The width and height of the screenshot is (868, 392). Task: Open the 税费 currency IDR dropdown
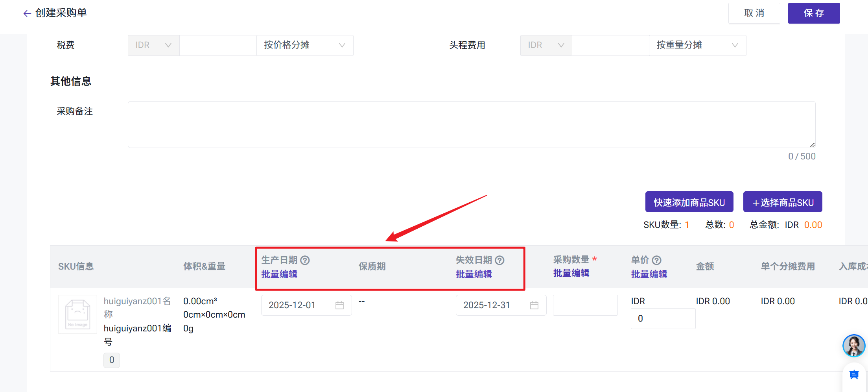(x=153, y=45)
